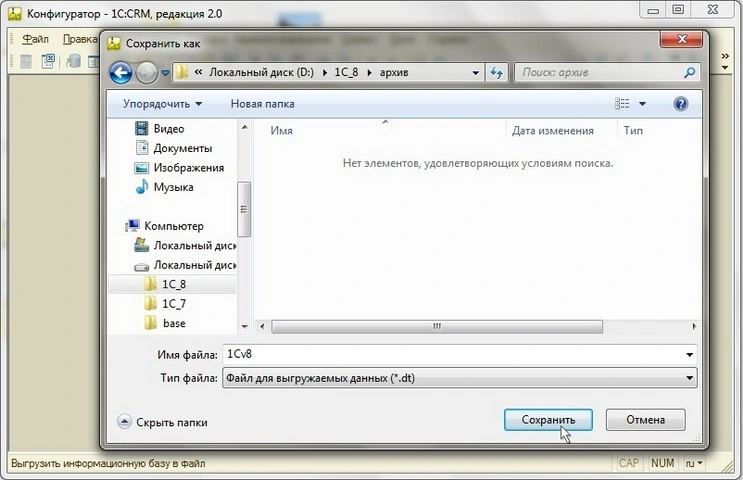Click the Имя файла text field
Image resolution: width=743 pixels, height=480 pixels.
[450, 355]
